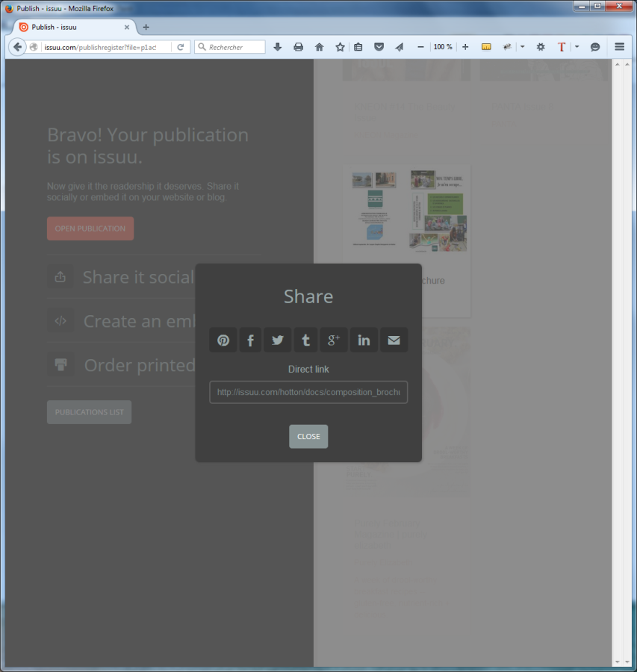This screenshot has height=672, width=637.
Task: Close the Share dialog
Action: pos(308,436)
